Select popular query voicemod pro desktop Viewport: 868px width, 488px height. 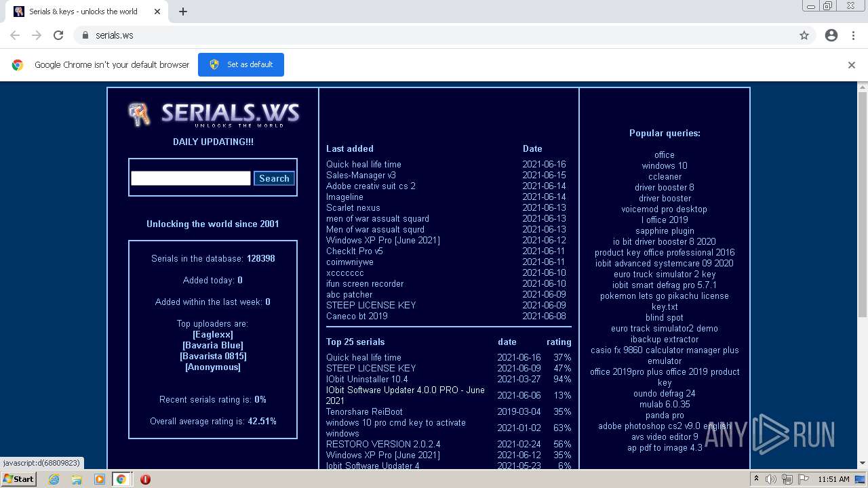tap(665, 209)
